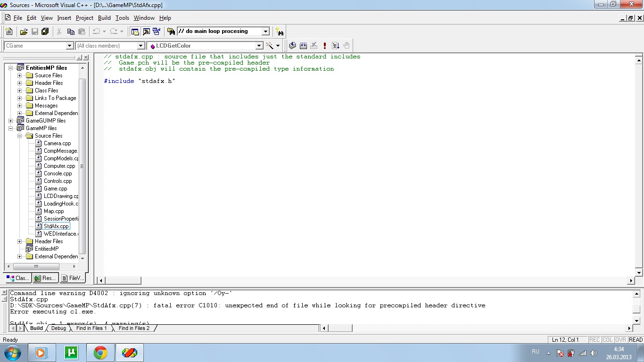Open media player from taskbar
644x362 pixels.
click(x=41, y=353)
